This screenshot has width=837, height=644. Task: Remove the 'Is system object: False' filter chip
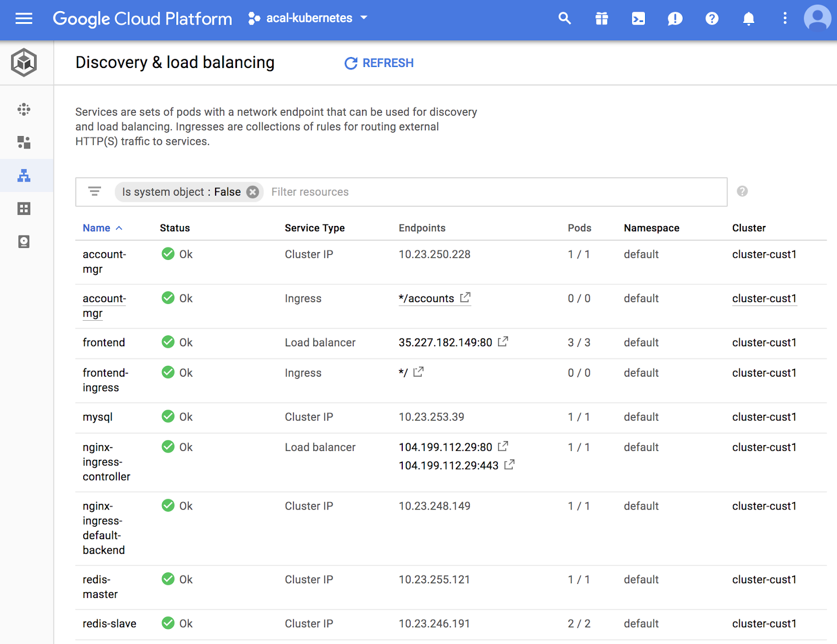point(253,192)
